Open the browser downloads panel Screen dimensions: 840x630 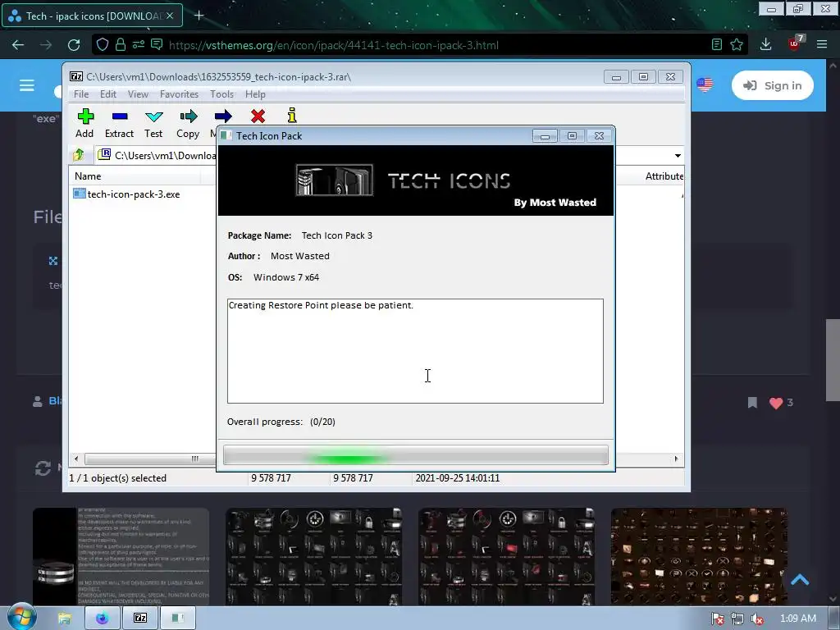coord(765,45)
